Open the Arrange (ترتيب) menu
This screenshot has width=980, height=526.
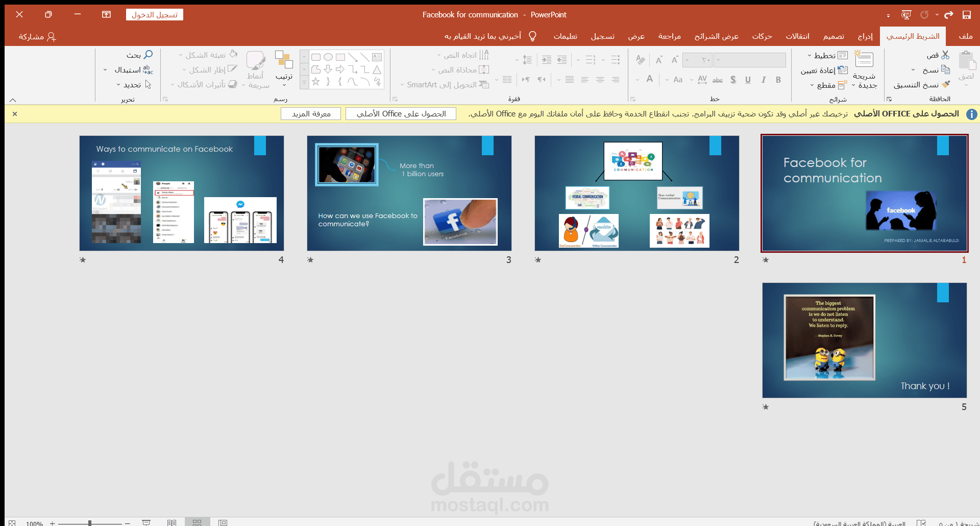click(x=284, y=68)
